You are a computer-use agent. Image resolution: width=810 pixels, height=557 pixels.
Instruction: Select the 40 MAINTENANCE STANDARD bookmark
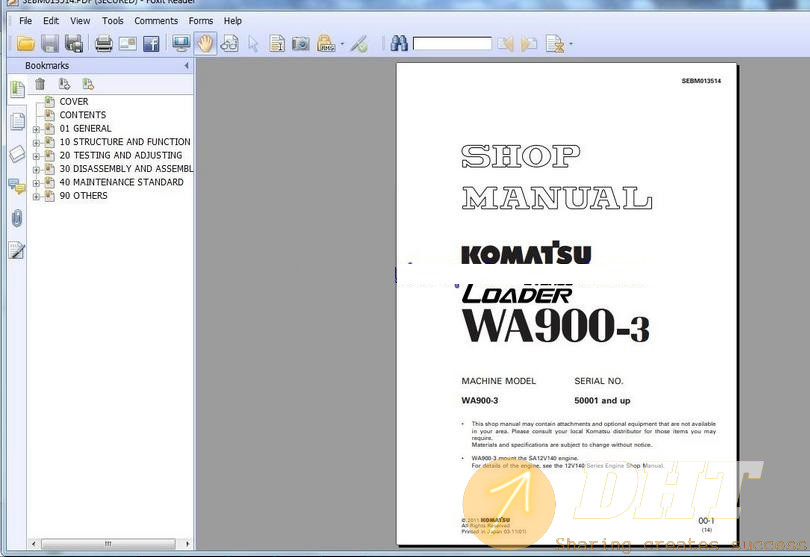coord(121,182)
